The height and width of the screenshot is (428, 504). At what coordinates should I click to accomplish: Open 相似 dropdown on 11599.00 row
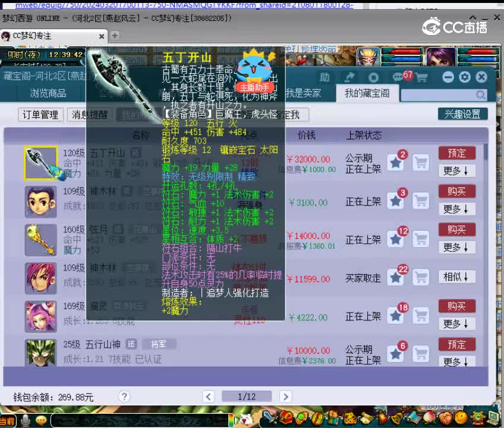[456, 276]
